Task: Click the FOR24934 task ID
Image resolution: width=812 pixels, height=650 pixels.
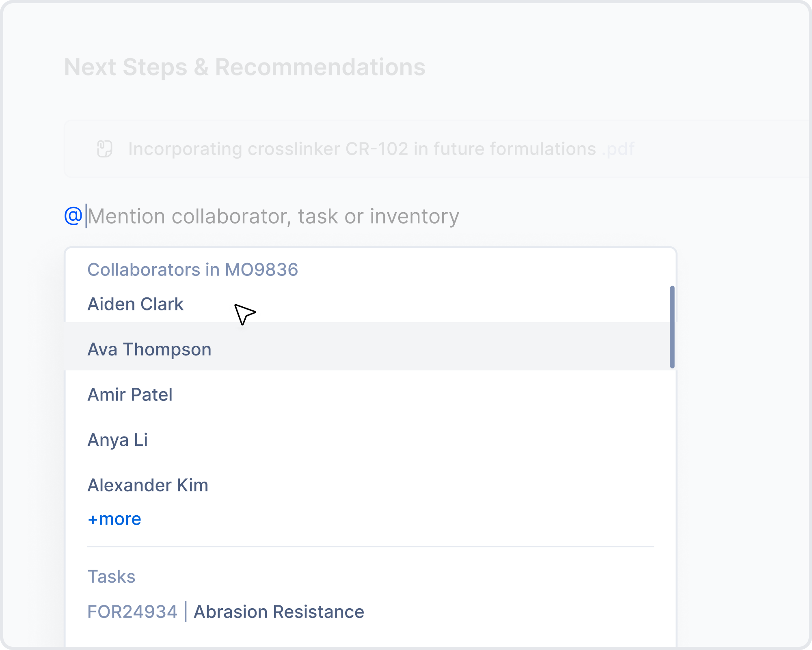Action: click(132, 612)
